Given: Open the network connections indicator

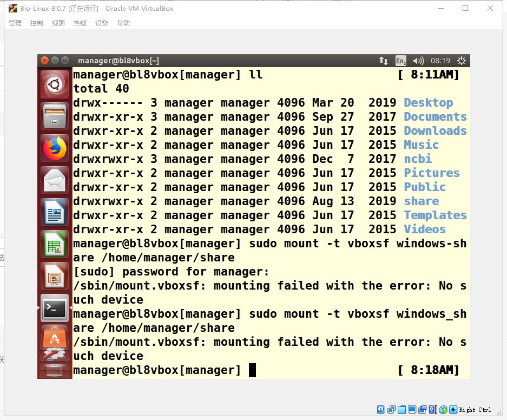Looking at the screenshot, I should tap(383, 61).
